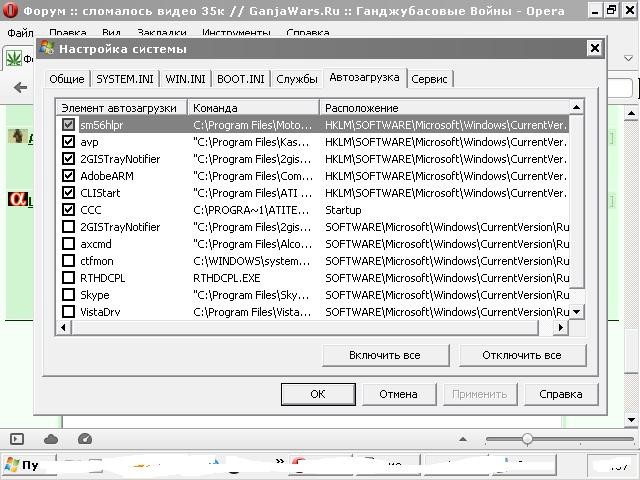The width and height of the screenshot is (640, 480).
Task: Click the Opera page scroll-up arrow
Action: coord(631,113)
